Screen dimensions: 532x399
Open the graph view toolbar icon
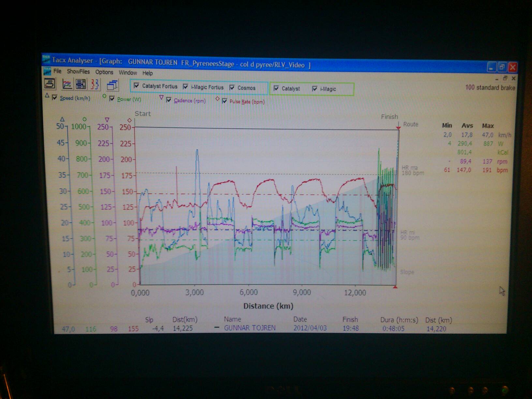67,84
